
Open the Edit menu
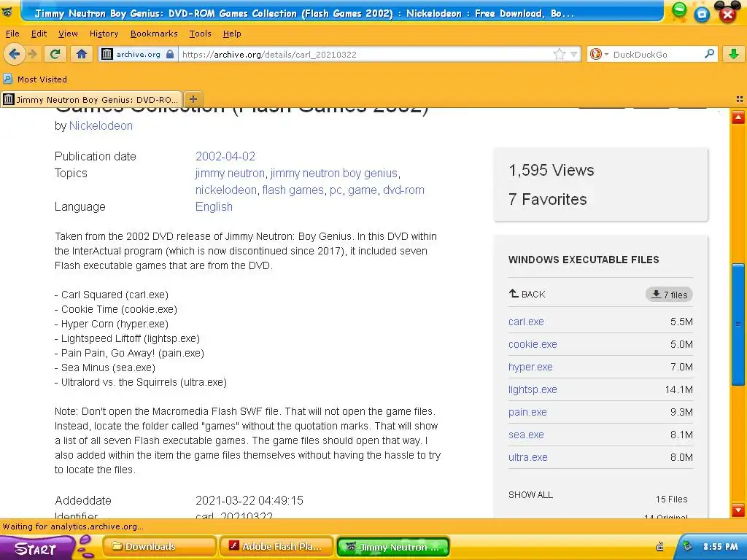click(x=39, y=34)
